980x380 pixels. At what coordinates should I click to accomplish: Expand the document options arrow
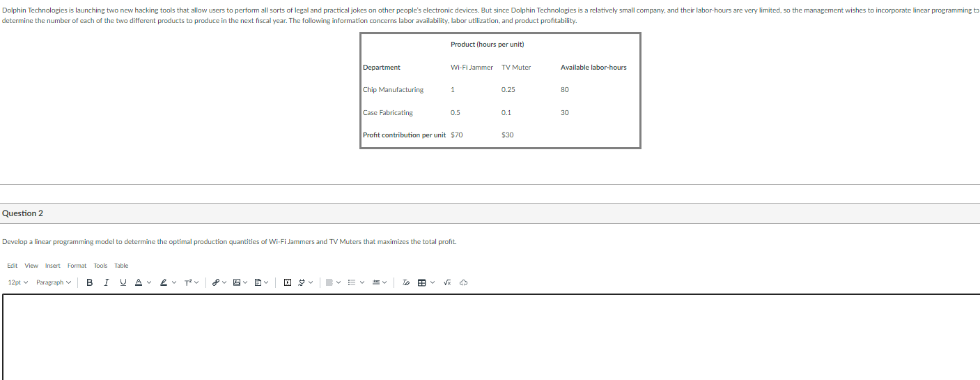click(267, 282)
